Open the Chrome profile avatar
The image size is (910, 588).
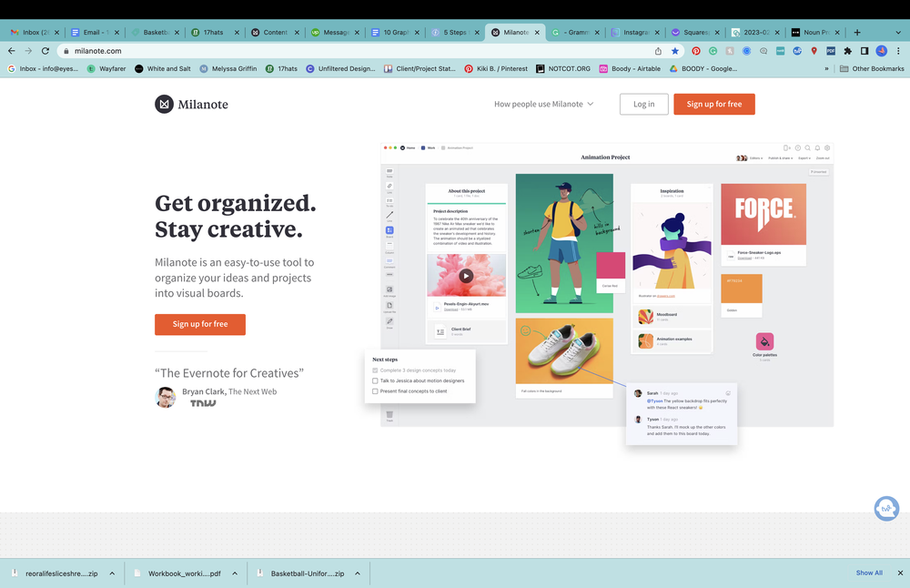pyautogui.click(x=882, y=51)
